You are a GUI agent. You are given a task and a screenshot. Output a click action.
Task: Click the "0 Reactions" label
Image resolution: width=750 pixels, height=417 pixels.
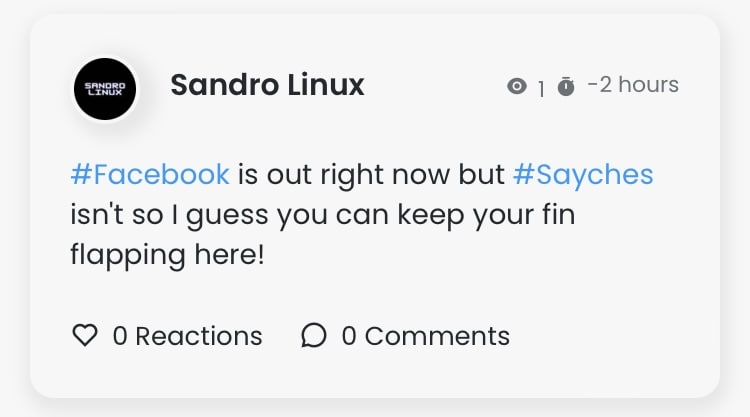[187, 336]
